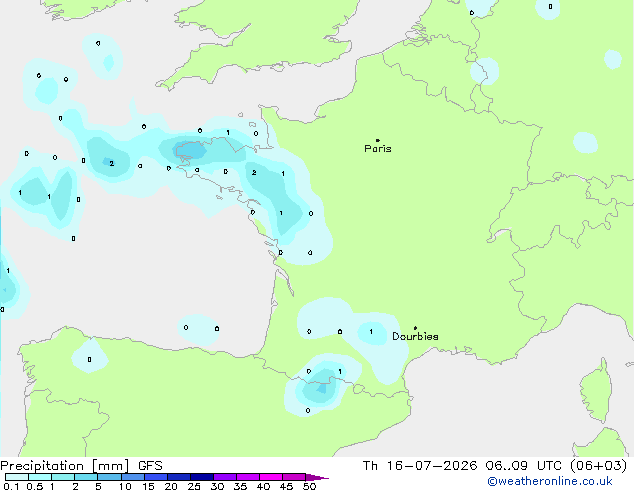
Task: Click the '06..09 UTC (06+03)' forecast time text
Action: point(556,466)
